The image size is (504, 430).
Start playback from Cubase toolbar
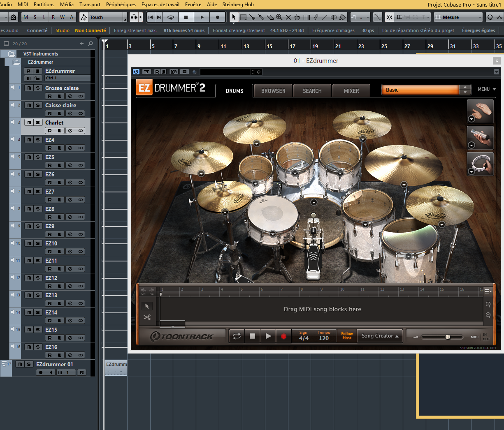pos(202,17)
